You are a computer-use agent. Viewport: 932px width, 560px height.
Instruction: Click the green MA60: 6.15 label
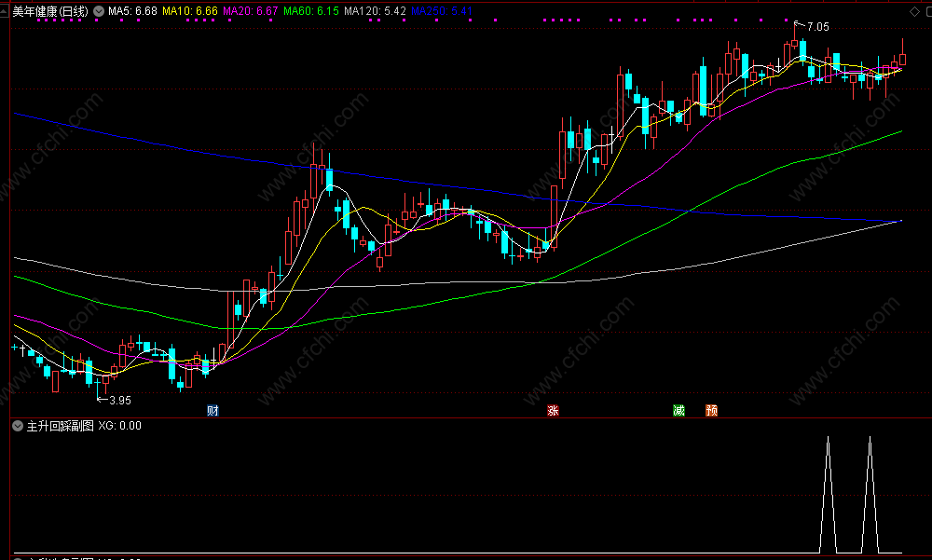[311, 11]
